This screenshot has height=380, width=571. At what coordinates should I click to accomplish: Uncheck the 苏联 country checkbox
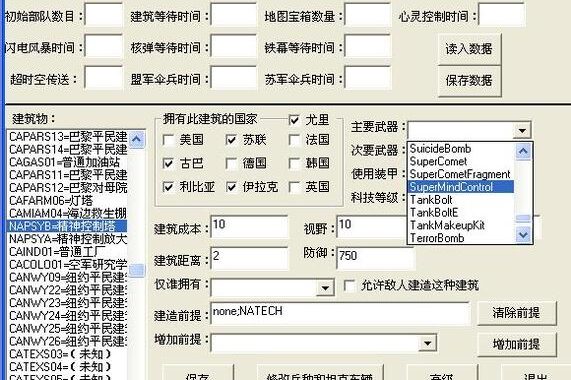231,140
